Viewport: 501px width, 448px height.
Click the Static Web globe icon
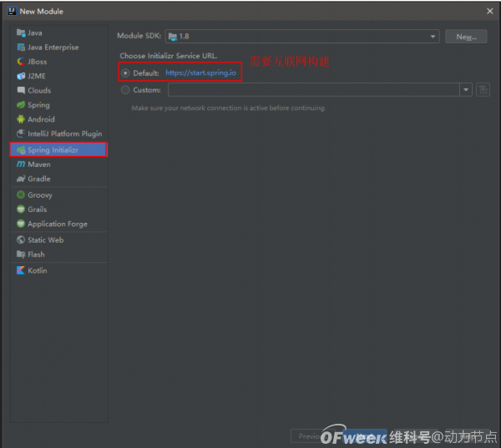(x=21, y=239)
